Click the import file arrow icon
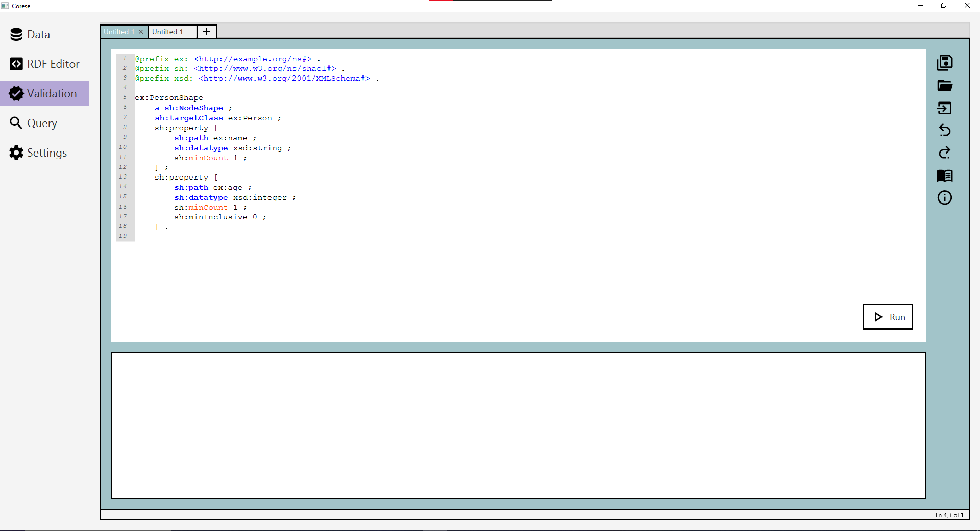This screenshot has width=980, height=531. 944,108
